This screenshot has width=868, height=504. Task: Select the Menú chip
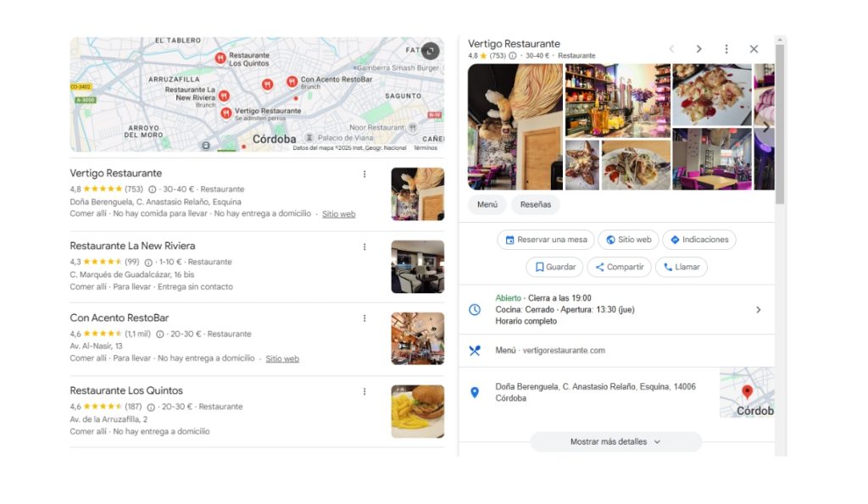tap(487, 205)
